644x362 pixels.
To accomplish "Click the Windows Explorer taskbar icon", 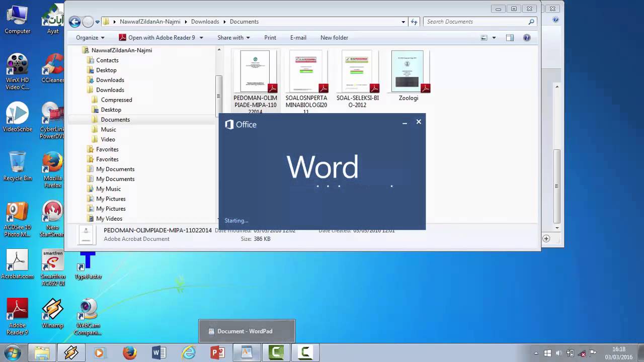I will tap(42, 353).
